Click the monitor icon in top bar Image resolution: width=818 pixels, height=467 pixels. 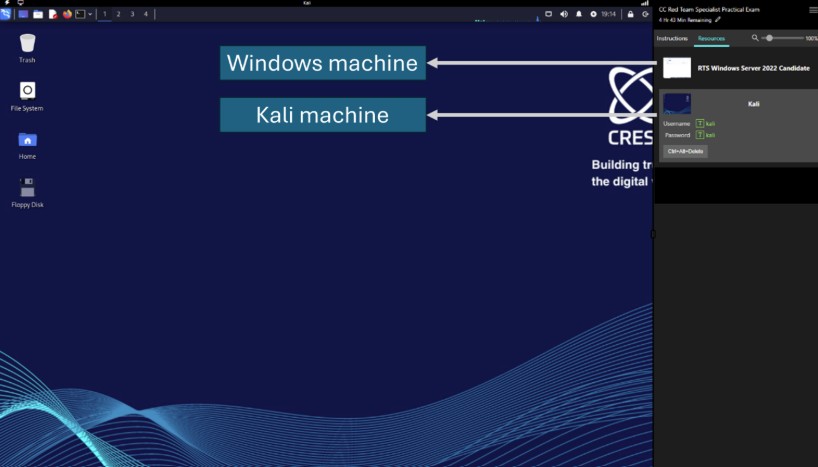point(20,3)
